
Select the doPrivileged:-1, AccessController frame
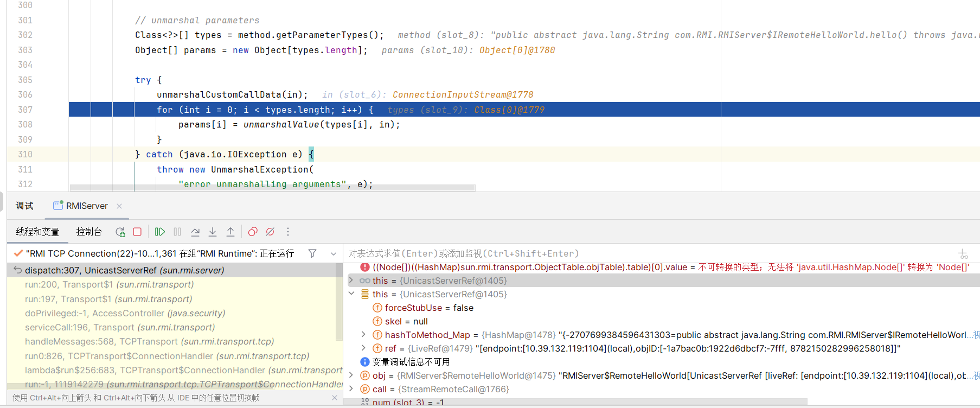pyautogui.click(x=171, y=313)
